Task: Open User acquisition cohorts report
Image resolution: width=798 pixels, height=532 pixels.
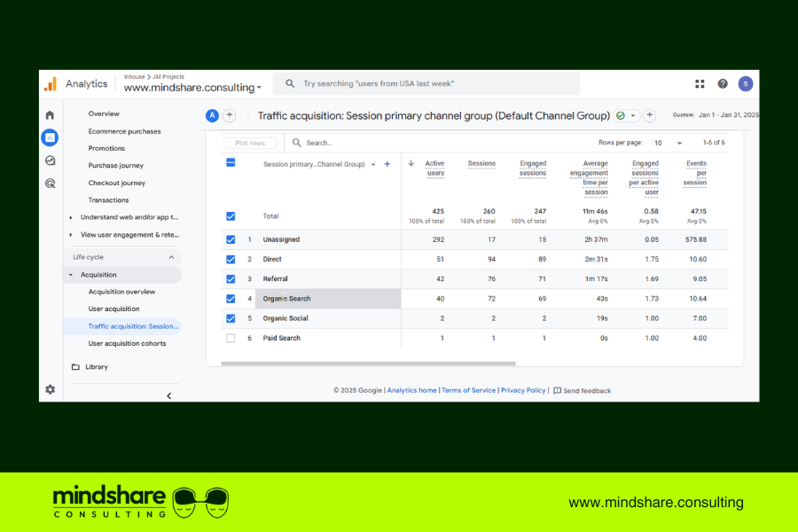Action: [127, 344]
